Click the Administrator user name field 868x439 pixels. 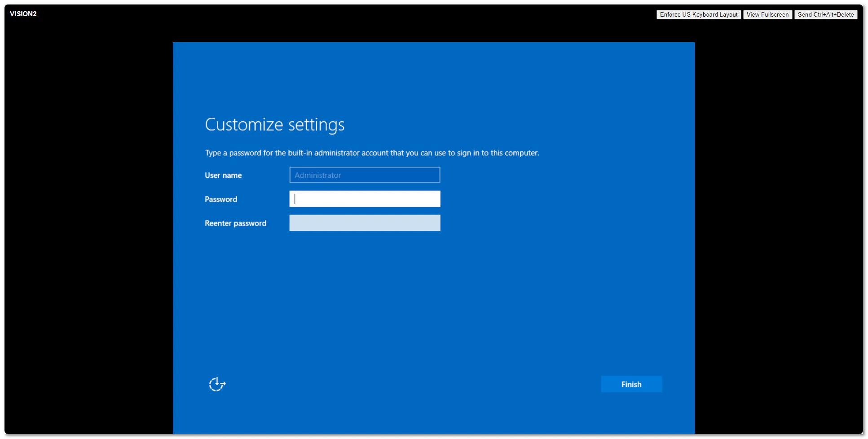pos(365,175)
